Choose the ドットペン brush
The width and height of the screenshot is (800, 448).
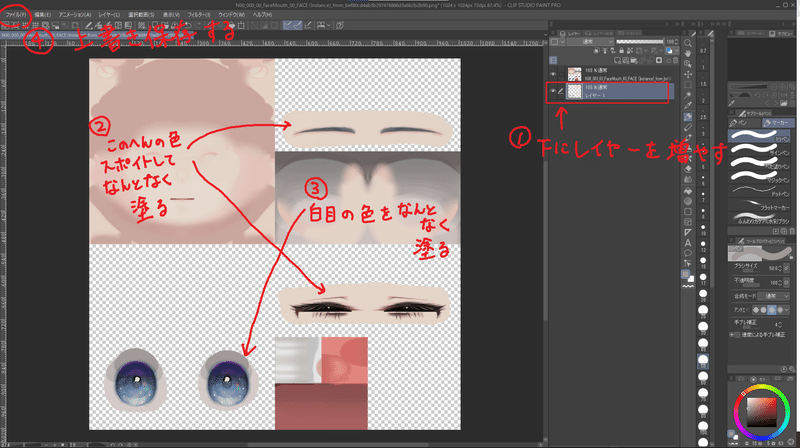[x=759, y=190]
